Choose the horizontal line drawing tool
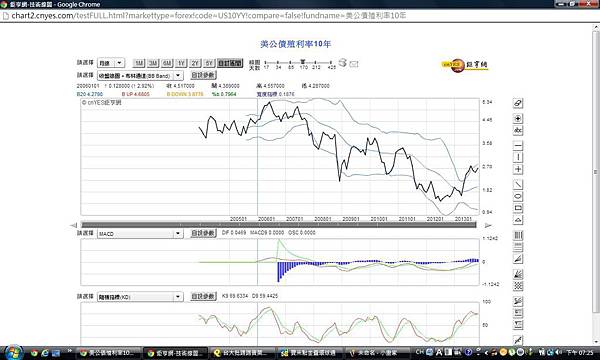Viewport: 600px width, 360px height. pos(518,146)
